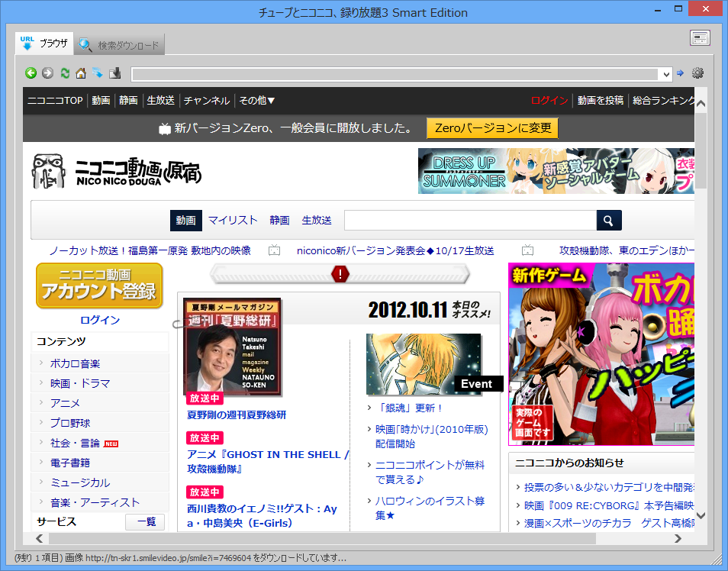Click the ニコニコポイントが無料で貰える link
This screenshot has height=571, width=728.
[x=430, y=472]
